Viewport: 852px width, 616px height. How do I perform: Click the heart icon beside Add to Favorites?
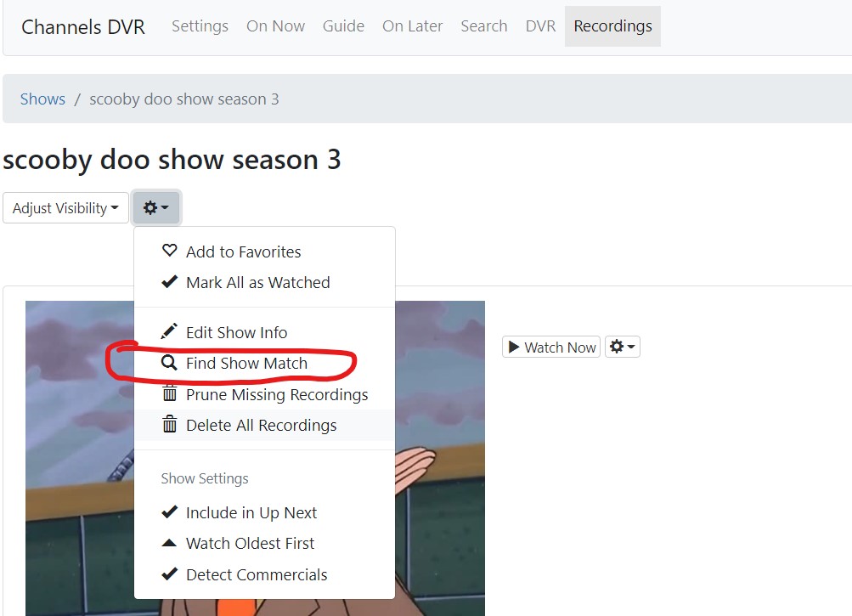point(170,250)
